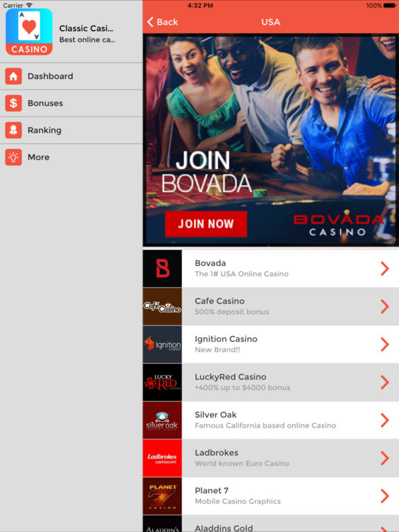
Task: Expand the Ladbrokes row chevron
Action: click(x=384, y=458)
